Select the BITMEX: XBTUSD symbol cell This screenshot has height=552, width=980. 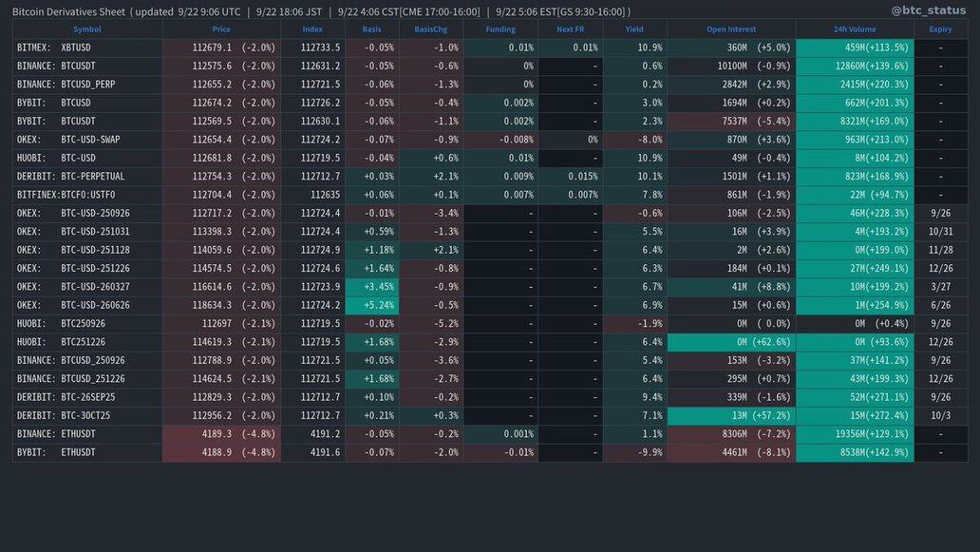[87, 48]
